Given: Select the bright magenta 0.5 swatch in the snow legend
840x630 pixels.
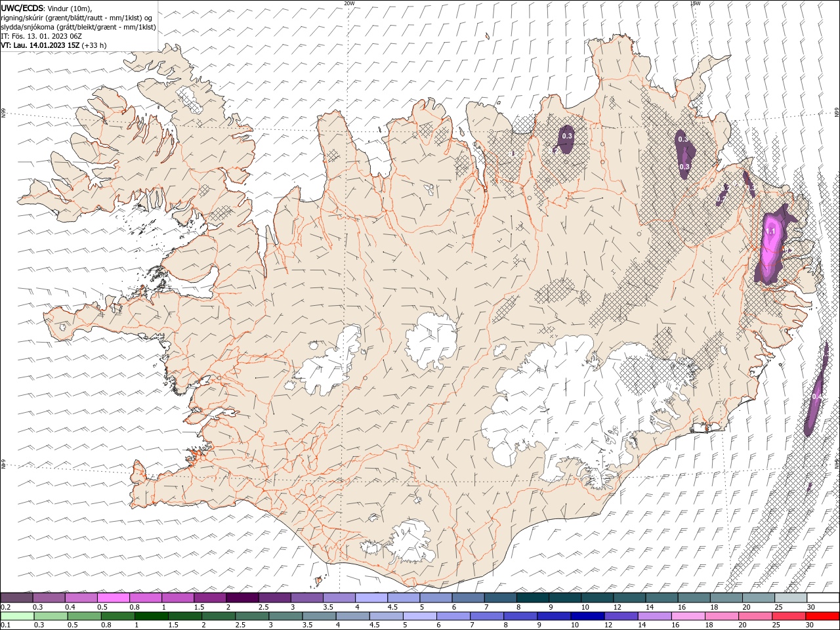Looking at the screenshot, I should 113,598.
